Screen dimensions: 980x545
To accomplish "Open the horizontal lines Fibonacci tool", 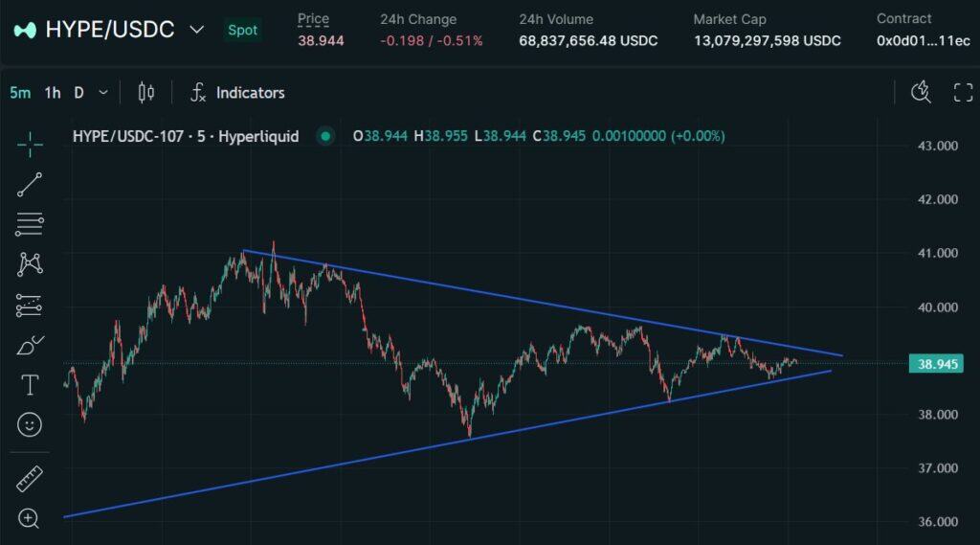I will 30,225.
